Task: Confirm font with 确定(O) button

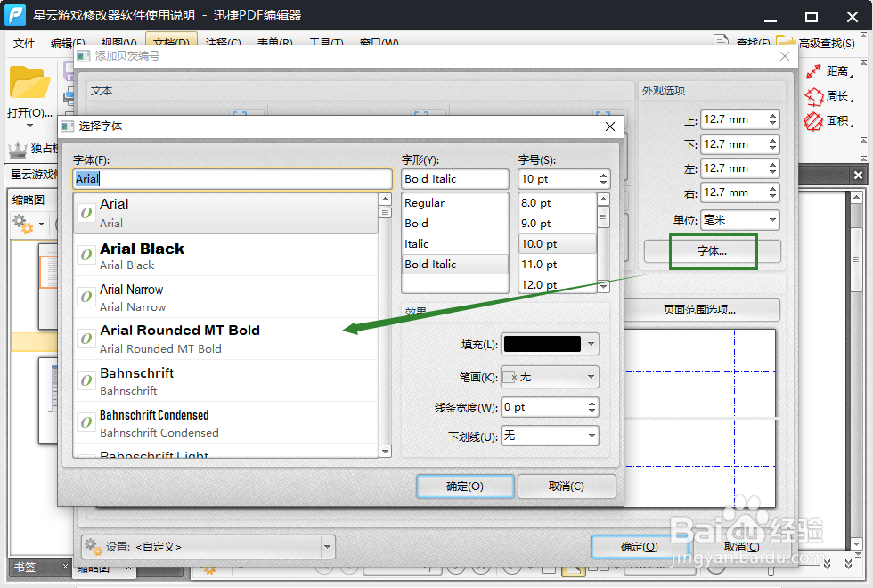Action: tap(465, 486)
